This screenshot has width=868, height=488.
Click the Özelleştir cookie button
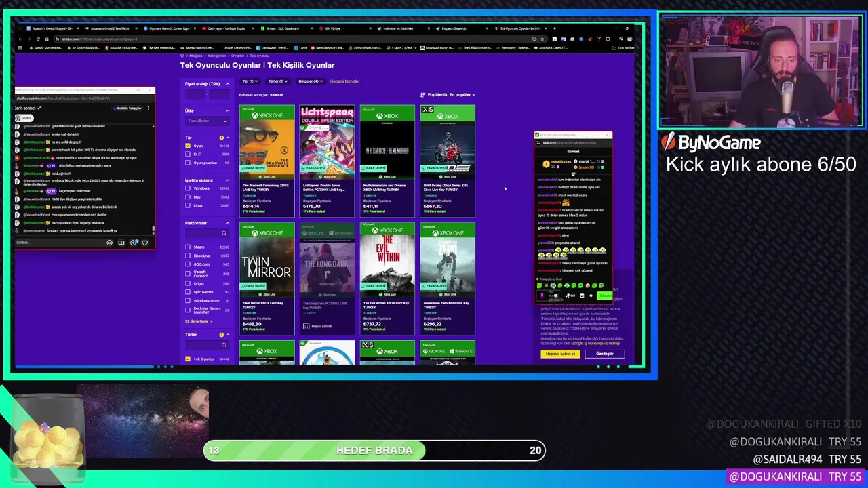click(x=604, y=354)
